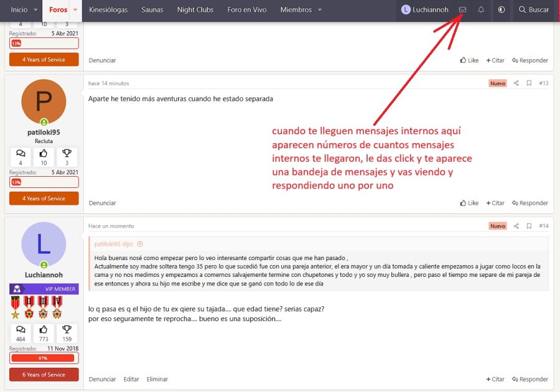Jump to the quoted post via arrow icon
This screenshot has width=560, height=392.
140,244
